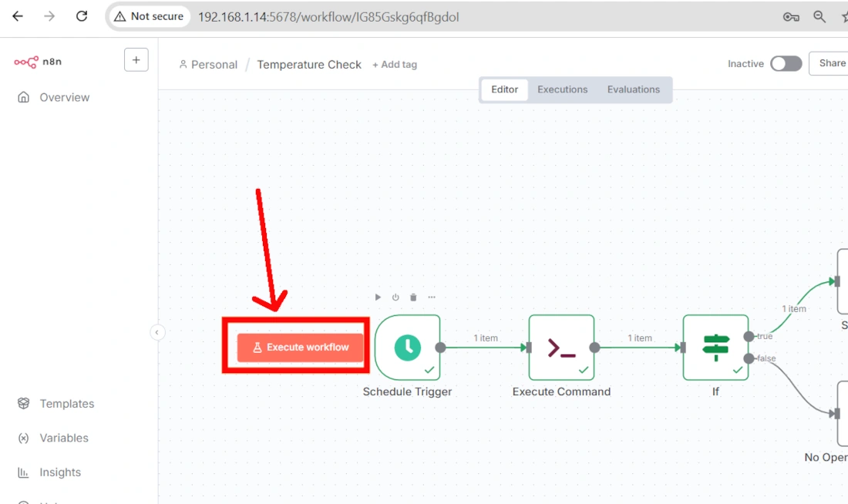Click Add tag link
Image resolution: width=848 pixels, height=504 pixels.
[x=395, y=65]
